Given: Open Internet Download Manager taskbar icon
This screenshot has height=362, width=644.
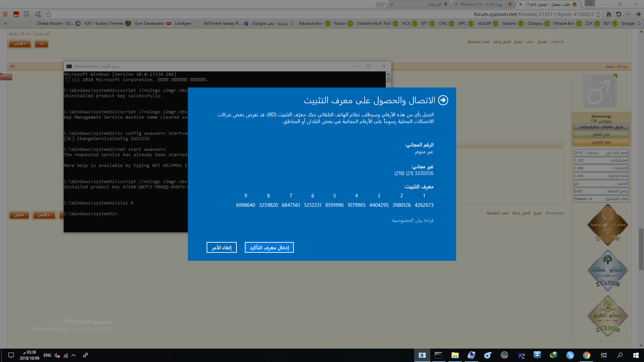Looking at the screenshot, I should point(554,355).
